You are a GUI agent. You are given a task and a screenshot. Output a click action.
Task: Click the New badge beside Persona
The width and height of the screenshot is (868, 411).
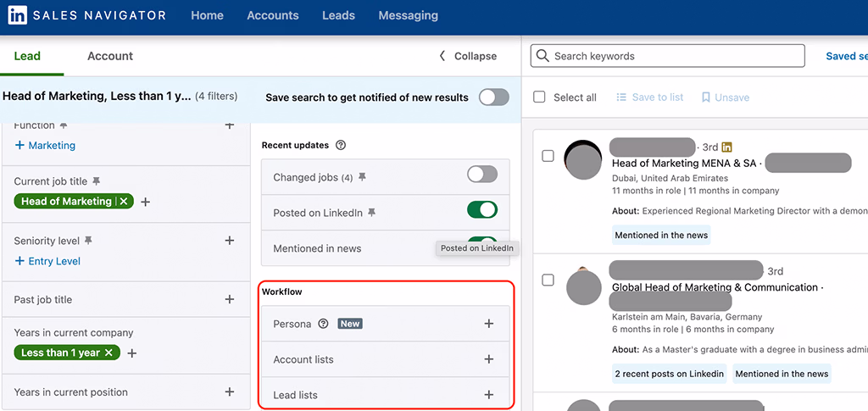(350, 324)
